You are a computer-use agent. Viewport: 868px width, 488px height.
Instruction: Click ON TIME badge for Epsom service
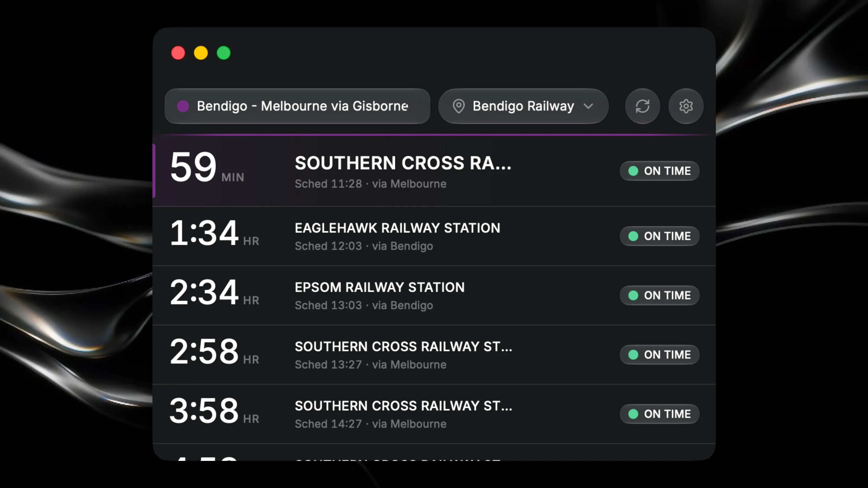click(x=659, y=295)
